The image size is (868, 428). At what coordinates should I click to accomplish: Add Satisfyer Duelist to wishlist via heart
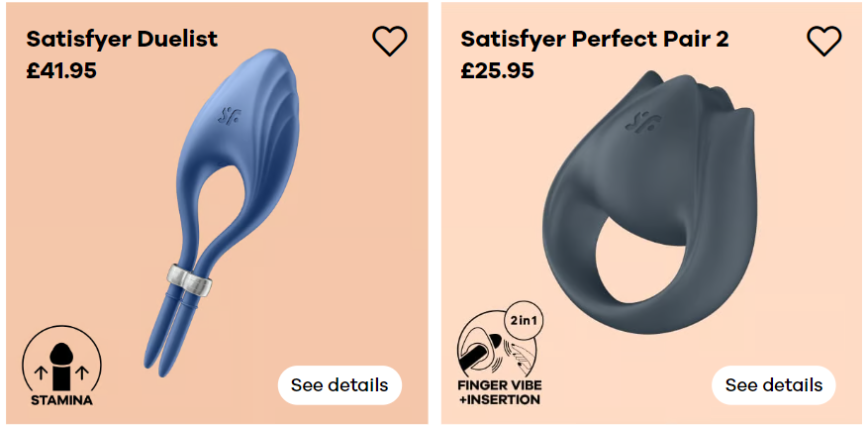(390, 41)
